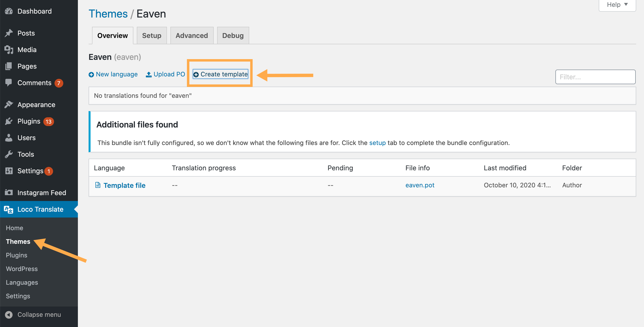Click the Plugins plug icon

point(9,121)
